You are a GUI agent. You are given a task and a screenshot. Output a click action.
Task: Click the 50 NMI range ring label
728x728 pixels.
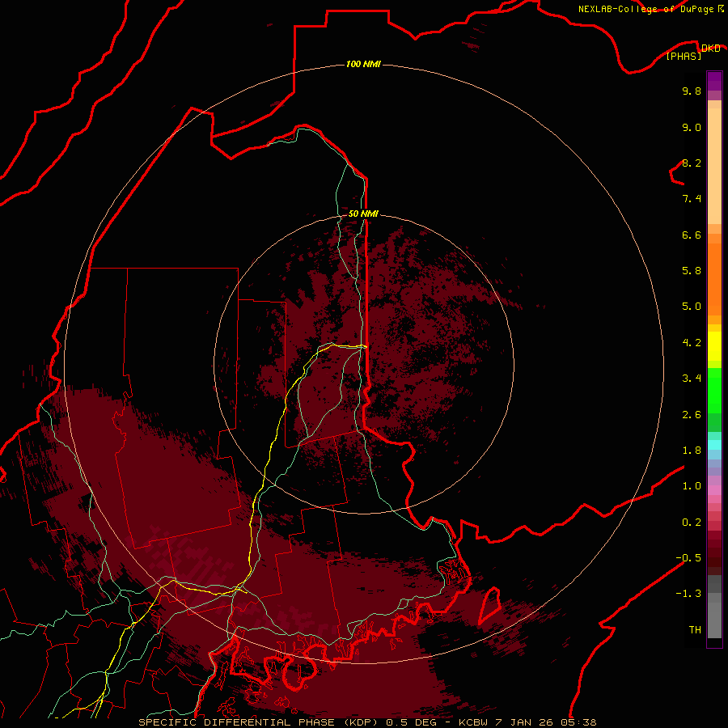pos(363,214)
